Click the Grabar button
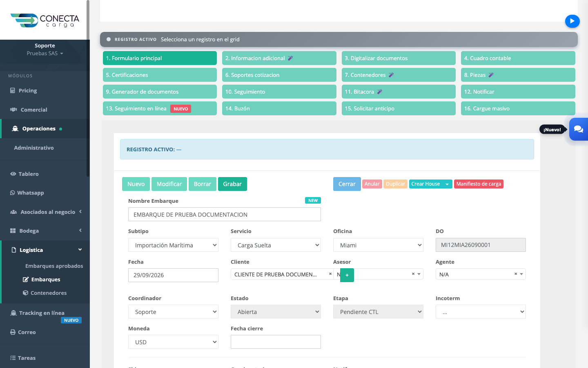588x368 pixels. coord(232,184)
